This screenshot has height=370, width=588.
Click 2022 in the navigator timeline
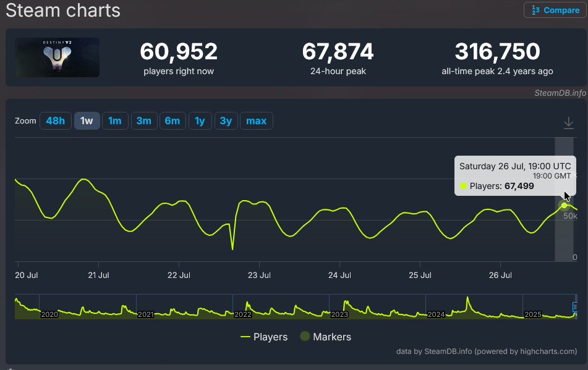point(242,314)
